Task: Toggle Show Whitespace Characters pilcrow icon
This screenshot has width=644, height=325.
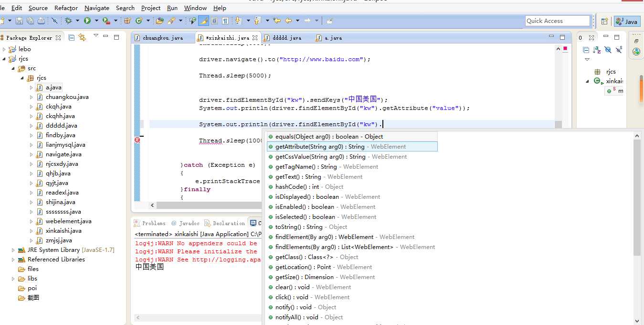Action: click(x=225, y=21)
